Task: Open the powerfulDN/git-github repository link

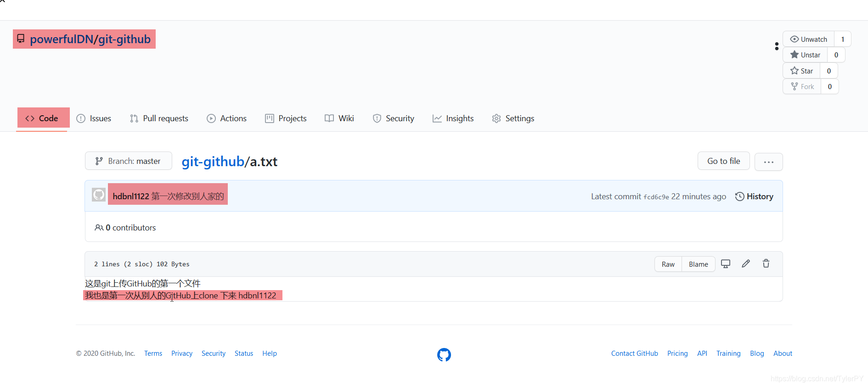Action: (90, 39)
